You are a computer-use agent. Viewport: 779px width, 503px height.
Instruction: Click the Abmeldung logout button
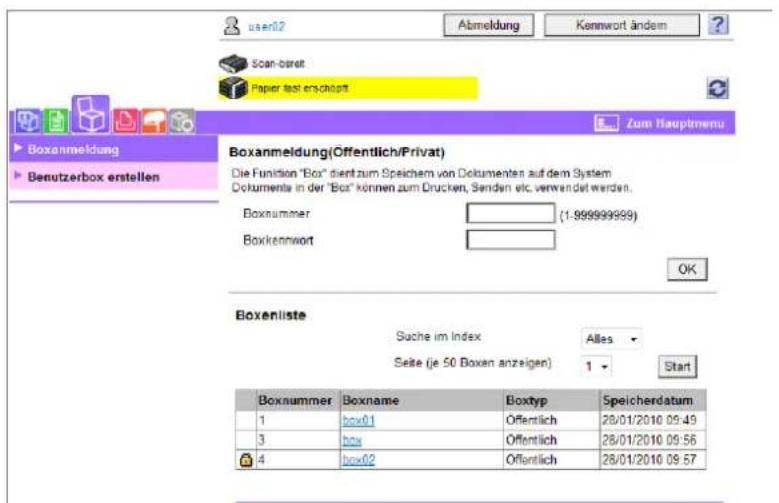pos(489,25)
